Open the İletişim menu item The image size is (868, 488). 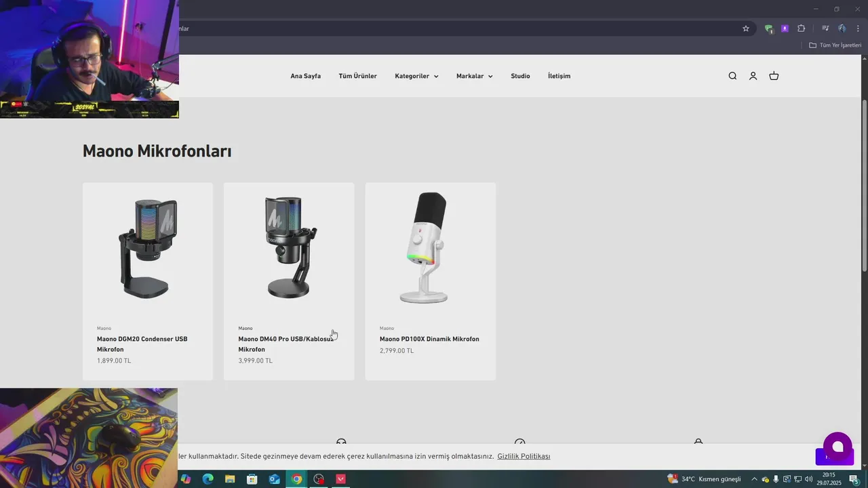coord(559,76)
